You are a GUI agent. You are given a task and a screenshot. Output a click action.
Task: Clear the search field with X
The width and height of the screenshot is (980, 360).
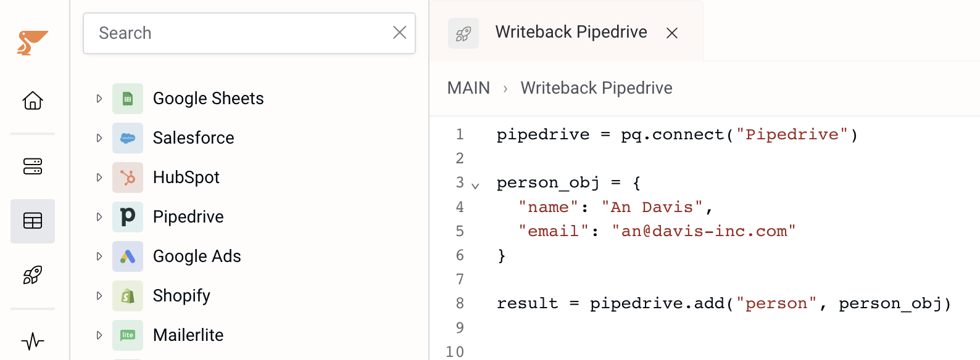coord(400,33)
